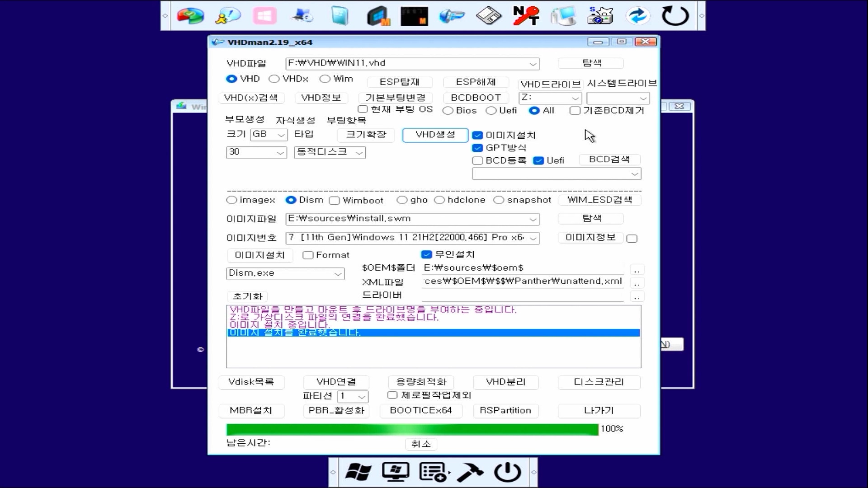Open the 시스템드라이브 dropdown

tap(643, 98)
